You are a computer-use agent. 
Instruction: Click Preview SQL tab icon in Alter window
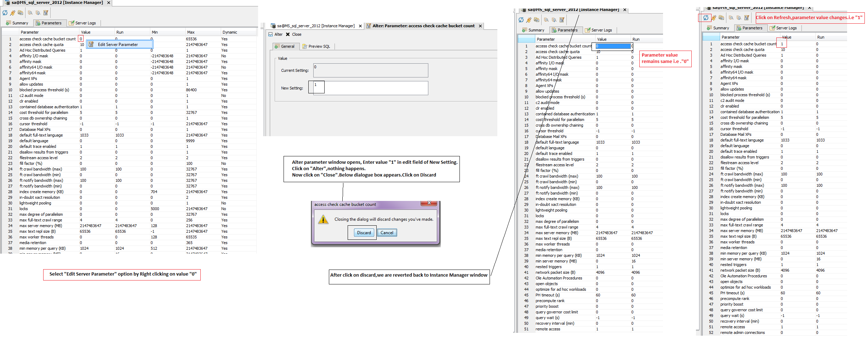pos(304,46)
